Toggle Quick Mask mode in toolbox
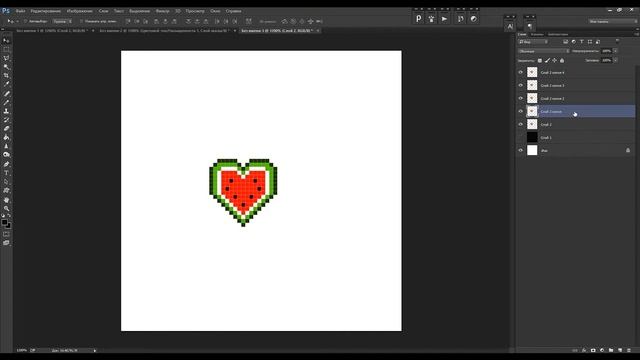Screen dimensions: 640x360 pos(6,234)
